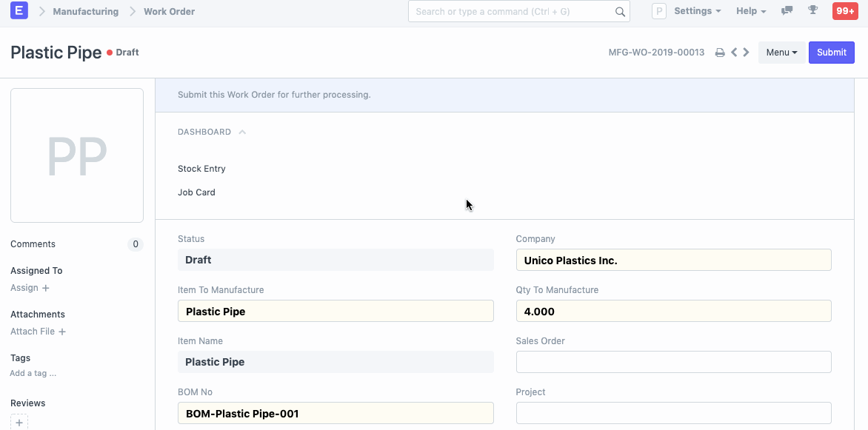Open the Settings dropdown

(x=697, y=11)
